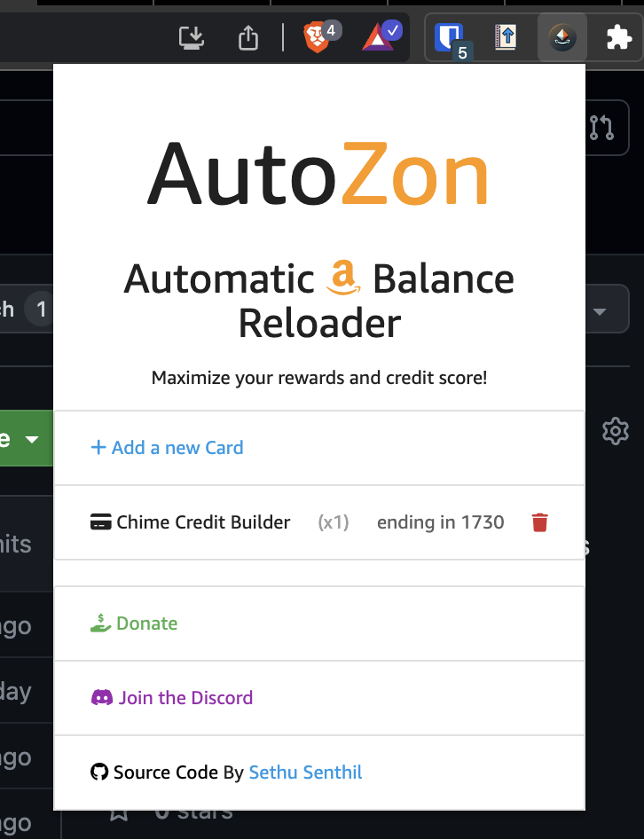The height and width of the screenshot is (839, 644).
Task: Join the Discord server link
Action: coord(172,698)
